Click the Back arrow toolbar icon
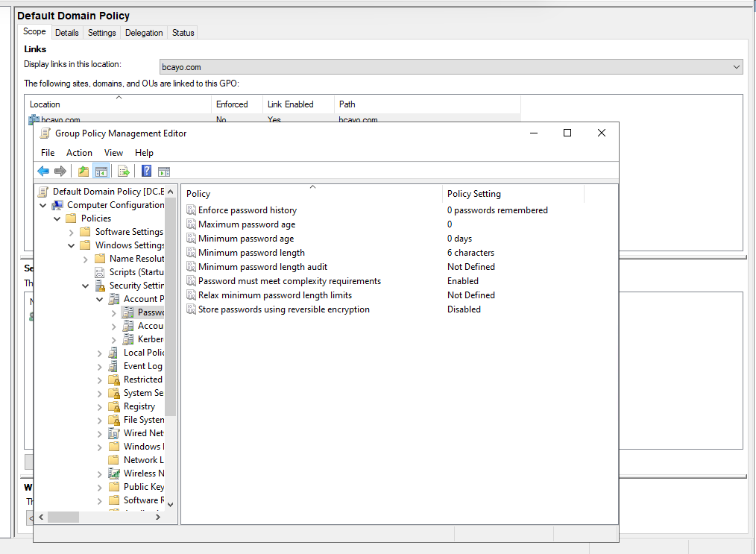756x554 pixels. point(43,171)
